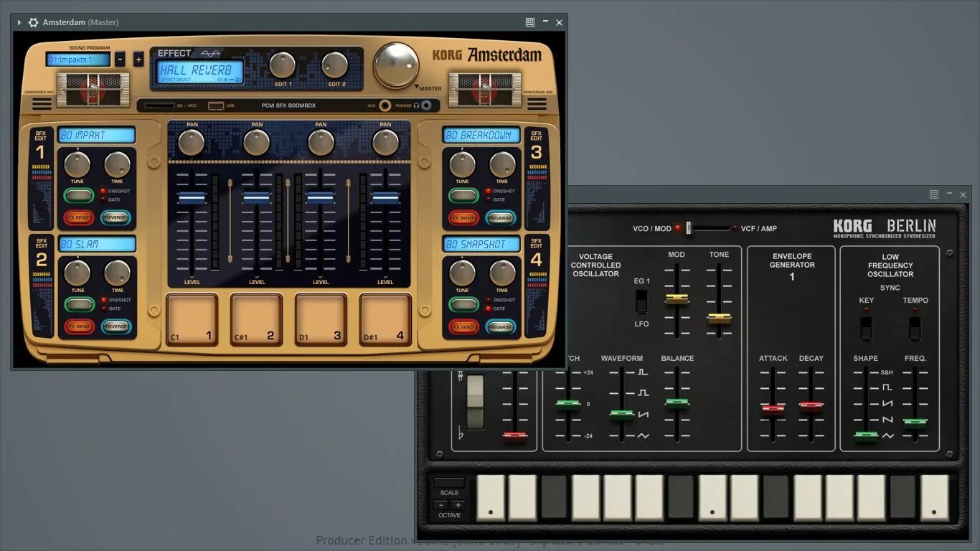The image size is (980, 551).
Task: Click the Berlin TONE slider handle
Action: (719, 318)
